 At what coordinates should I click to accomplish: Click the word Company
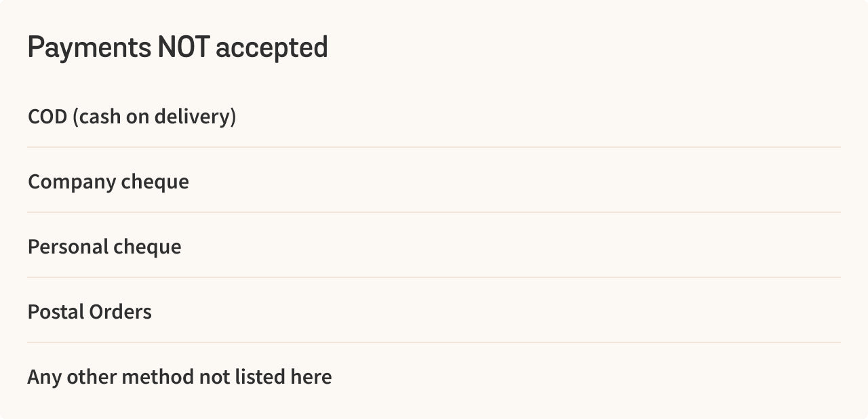pyautogui.click(x=72, y=182)
